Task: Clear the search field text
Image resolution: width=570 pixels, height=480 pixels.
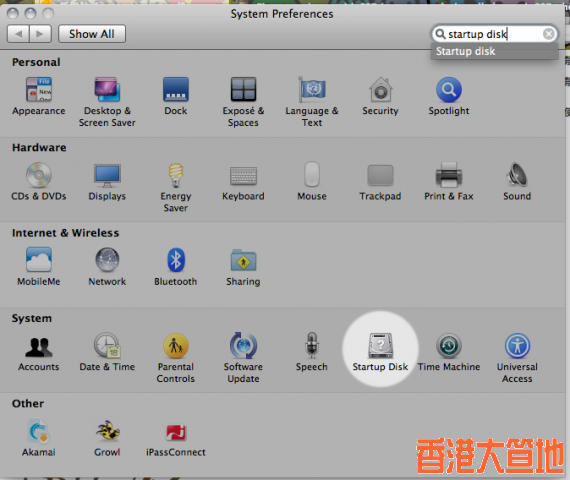Action: [549, 34]
